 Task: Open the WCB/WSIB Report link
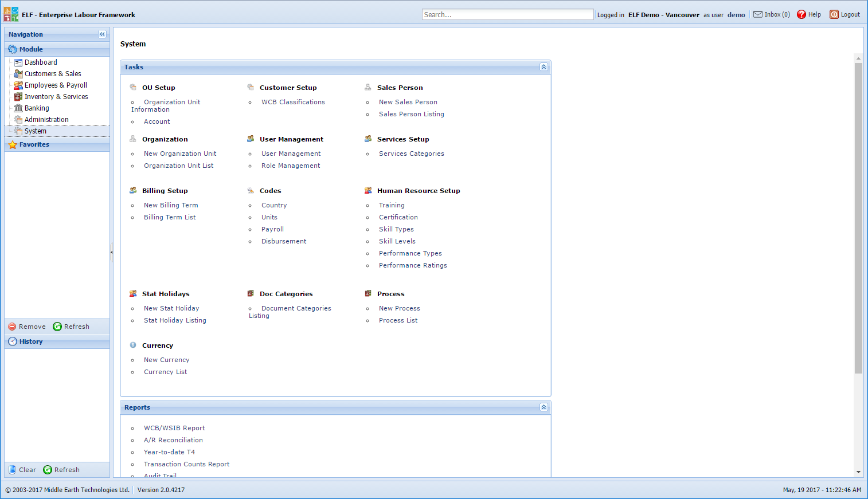click(x=174, y=428)
